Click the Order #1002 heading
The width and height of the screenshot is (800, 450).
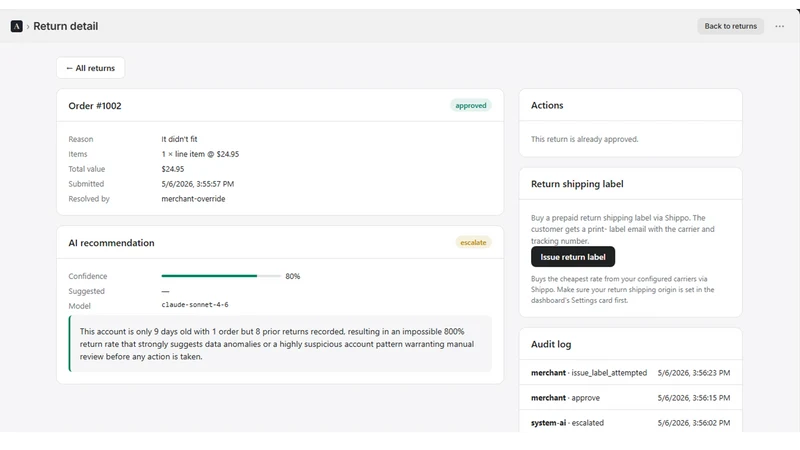[95, 106]
